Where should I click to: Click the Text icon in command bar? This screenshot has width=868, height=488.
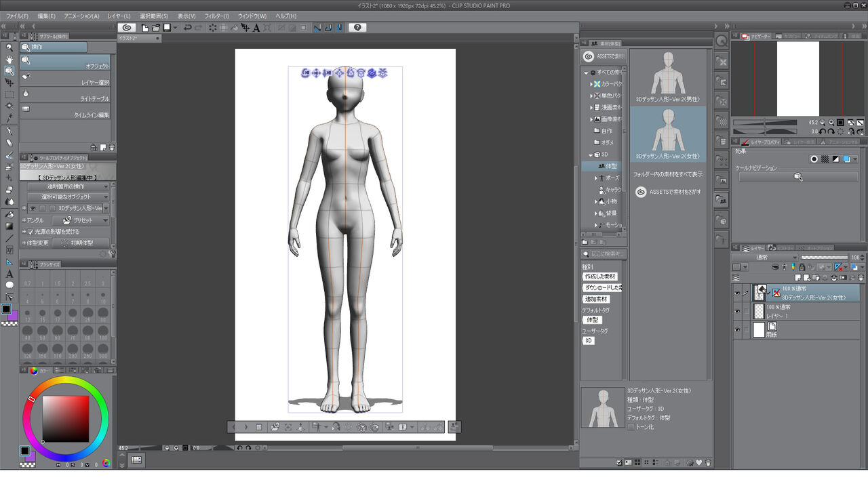(256, 28)
